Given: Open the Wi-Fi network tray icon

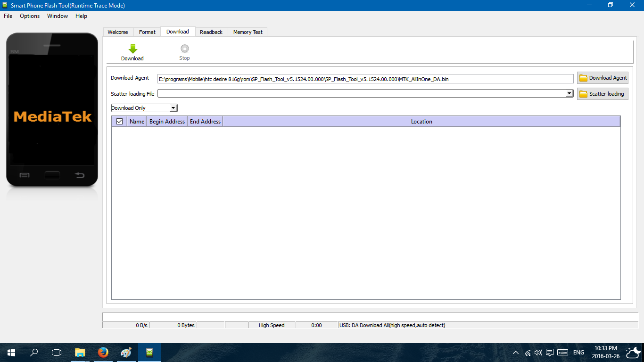Looking at the screenshot, I should click(x=528, y=353).
